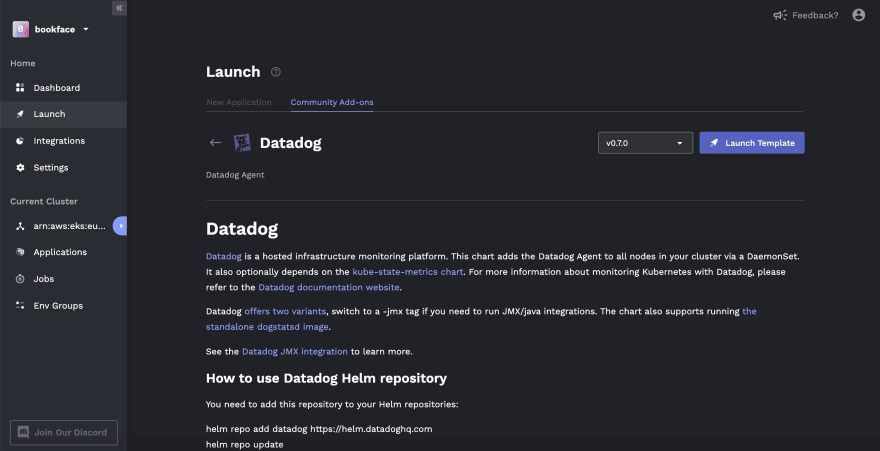The height and width of the screenshot is (451, 880).
Task: Open the user account avatar menu
Action: (859, 15)
